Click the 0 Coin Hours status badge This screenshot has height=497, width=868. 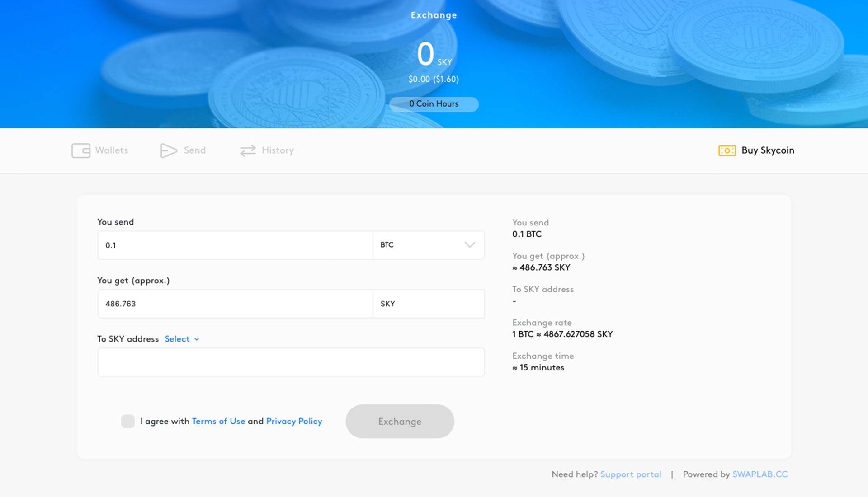coord(434,103)
